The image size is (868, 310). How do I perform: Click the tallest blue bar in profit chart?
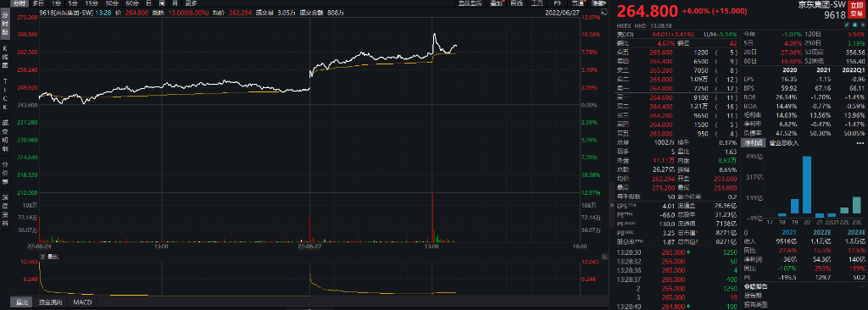pos(807,185)
